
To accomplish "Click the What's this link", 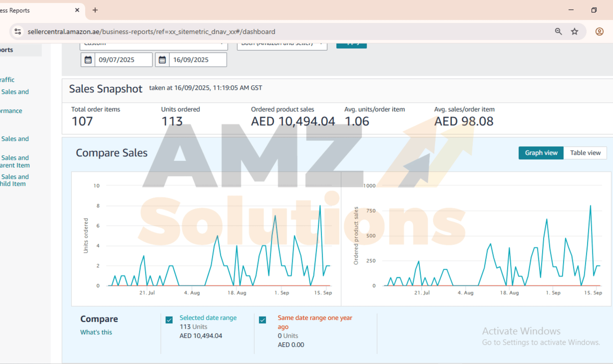I will (96, 332).
